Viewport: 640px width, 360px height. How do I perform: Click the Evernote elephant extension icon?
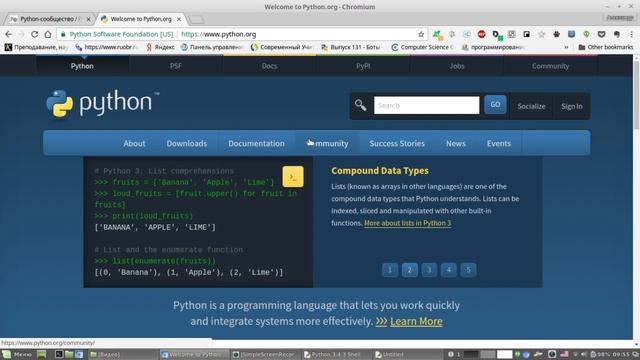616,34
